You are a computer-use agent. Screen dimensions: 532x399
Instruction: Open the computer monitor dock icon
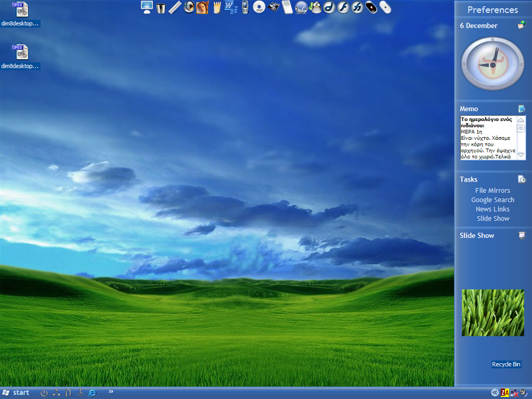pyautogui.click(x=146, y=7)
